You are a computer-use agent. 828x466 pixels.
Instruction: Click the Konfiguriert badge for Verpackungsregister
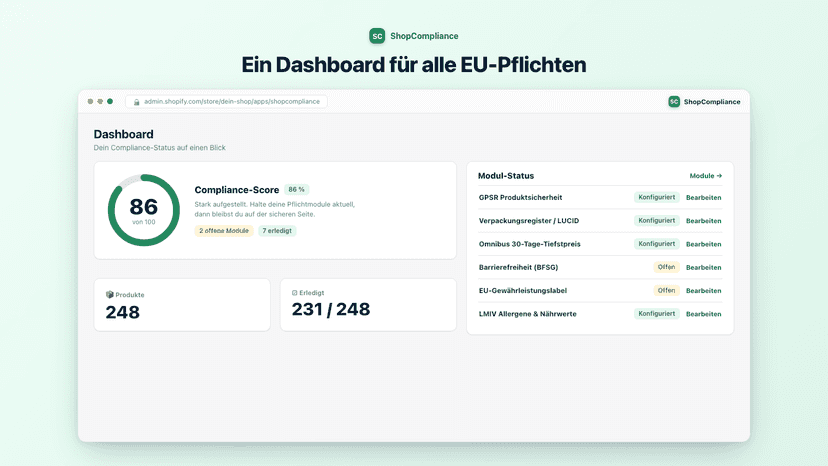656,220
